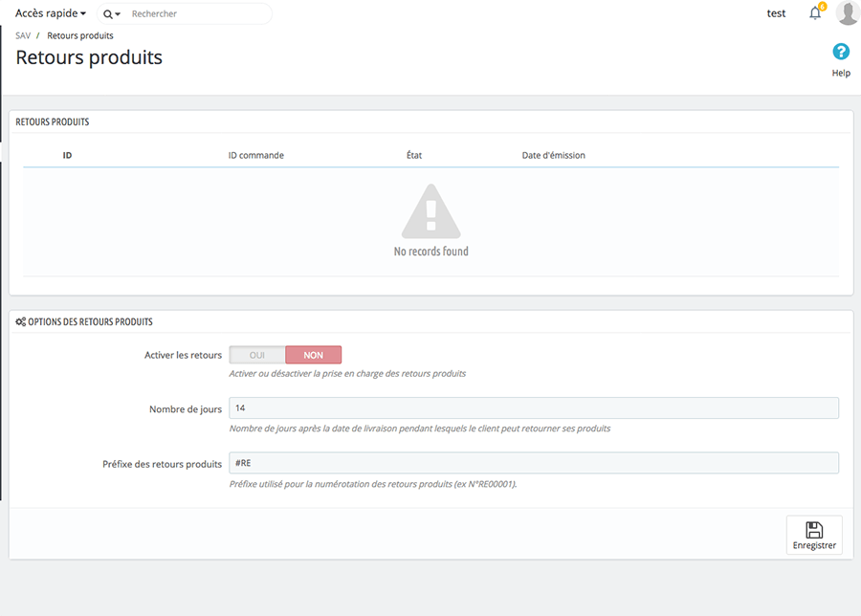
Task: Focus the Préfixe des retours produits field
Action: (x=534, y=463)
